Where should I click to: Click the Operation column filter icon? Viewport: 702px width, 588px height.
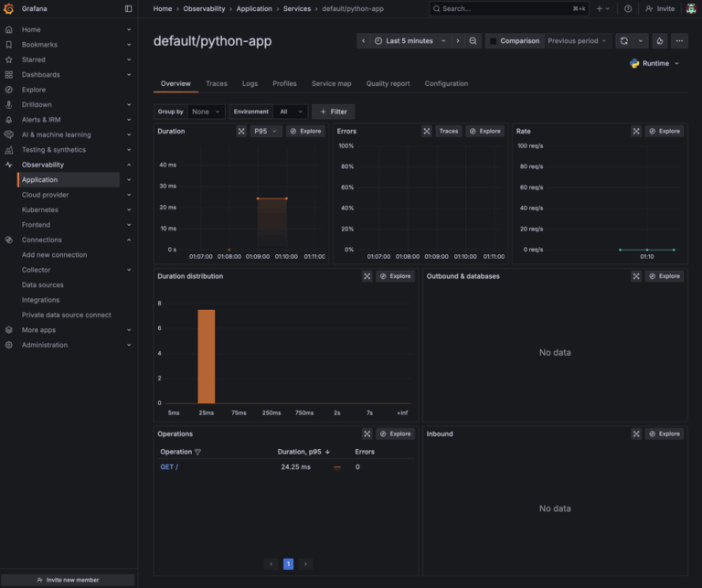(197, 452)
